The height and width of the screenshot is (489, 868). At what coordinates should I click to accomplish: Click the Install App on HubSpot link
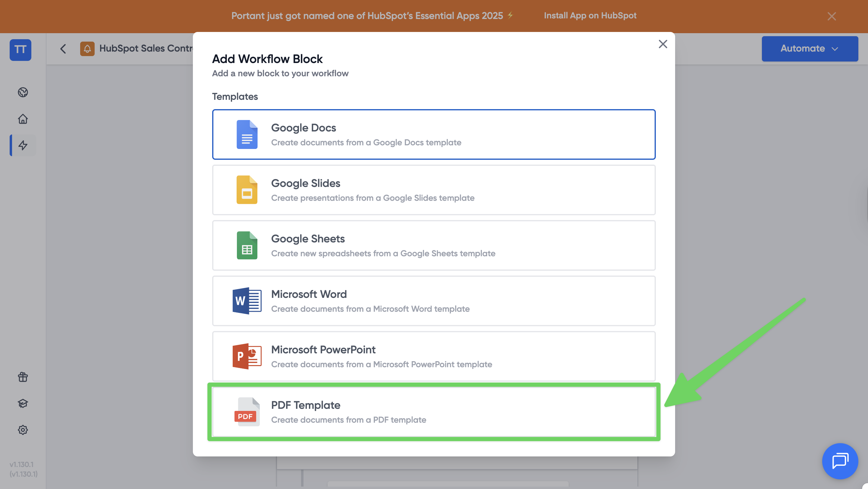(590, 16)
